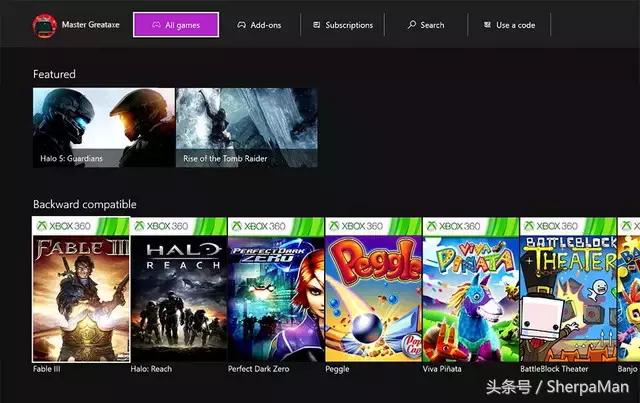Open the Subscriptions tab
Screen dimensions: 640x403
pyautogui.click(x=343, y=25)
